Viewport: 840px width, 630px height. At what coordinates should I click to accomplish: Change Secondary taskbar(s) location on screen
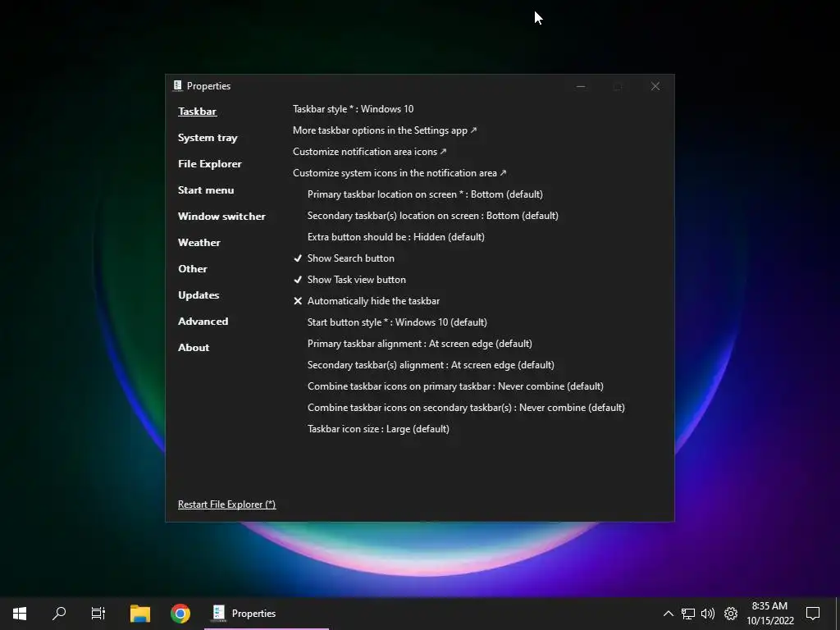[x=433, y=216]
